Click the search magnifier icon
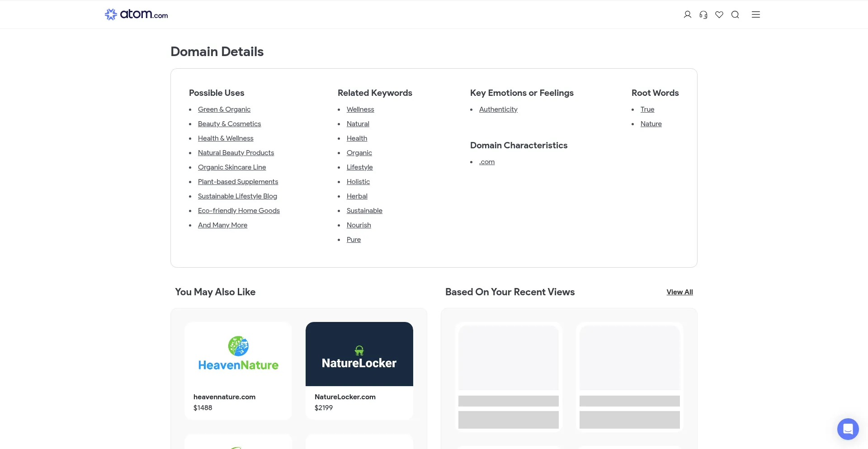Image resolution: width=868 pixels, height=449 pixels. tap(735, 14)
